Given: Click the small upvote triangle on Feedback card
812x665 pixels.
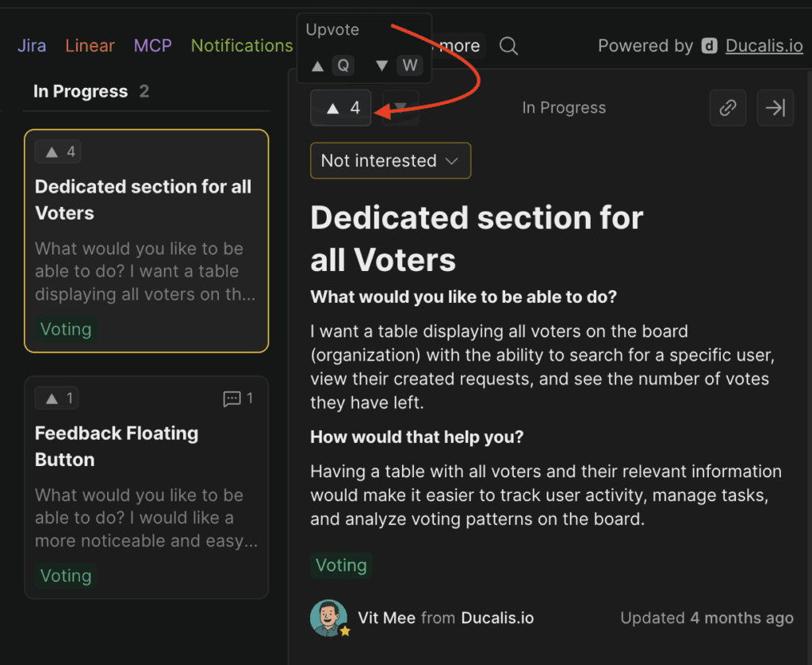Looking at the screenshot, I should coord(56,398).
